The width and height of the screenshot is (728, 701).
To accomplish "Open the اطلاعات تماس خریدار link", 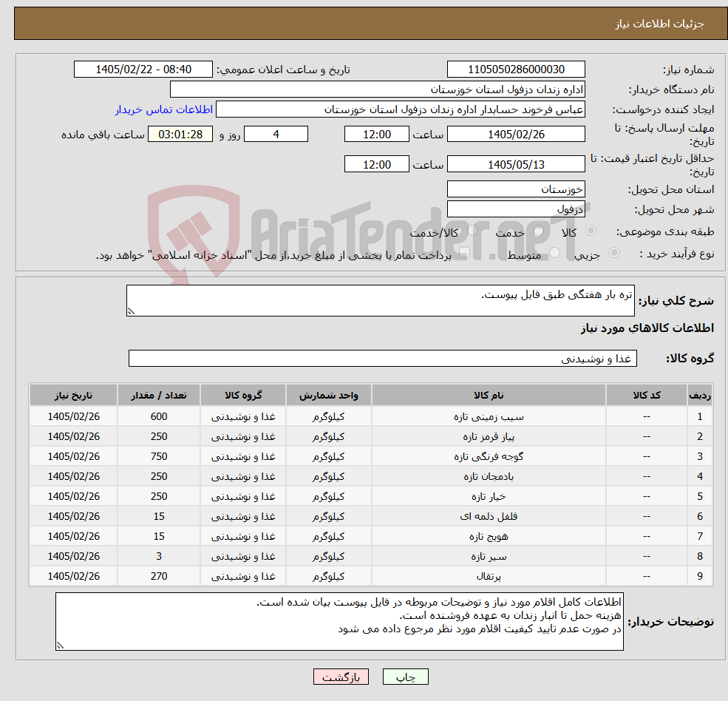I will click(164, 109).
